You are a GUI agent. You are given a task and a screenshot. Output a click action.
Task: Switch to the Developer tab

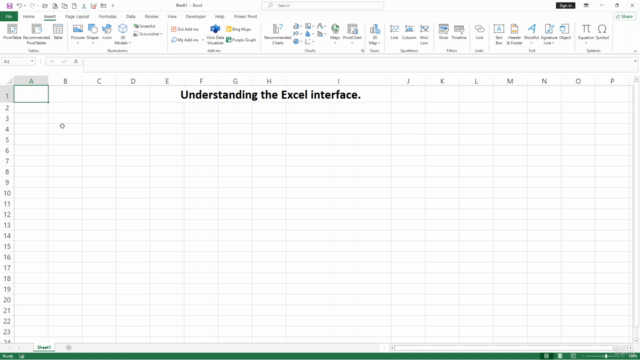(x=196, y=16)
